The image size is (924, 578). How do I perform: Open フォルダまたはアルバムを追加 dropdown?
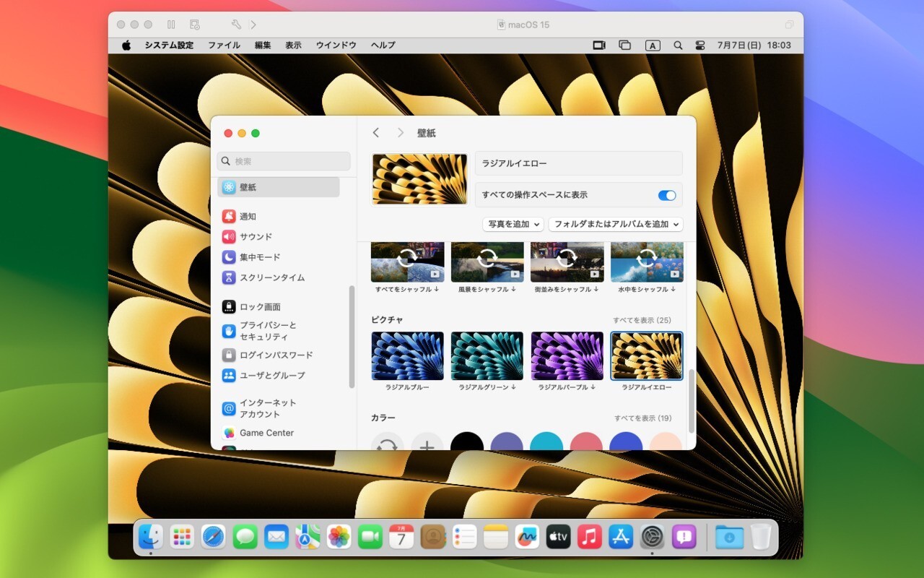[x=616, y=224]
